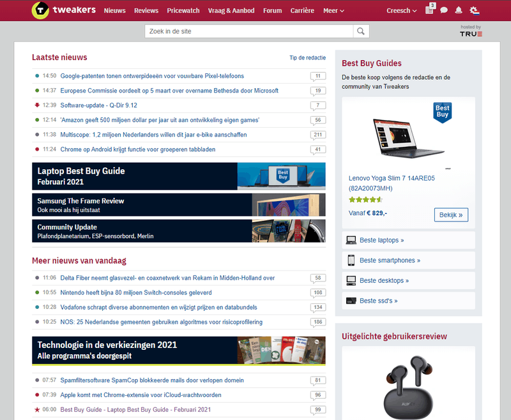Viewport: 511px width, 420px height.
Task: Open the 108 comments bubble for Nintendo article
Action: point(318,293)
